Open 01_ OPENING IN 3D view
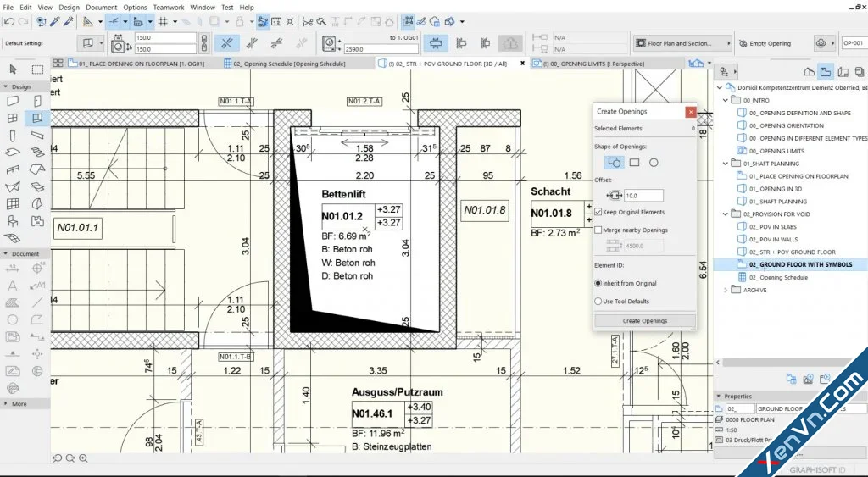 tap(775, 189)
